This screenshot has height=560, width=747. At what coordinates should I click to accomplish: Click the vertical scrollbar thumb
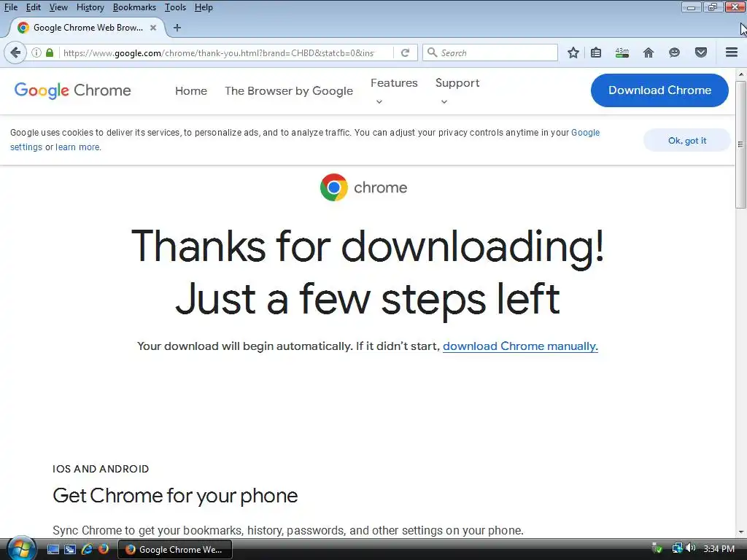point(740,144)
